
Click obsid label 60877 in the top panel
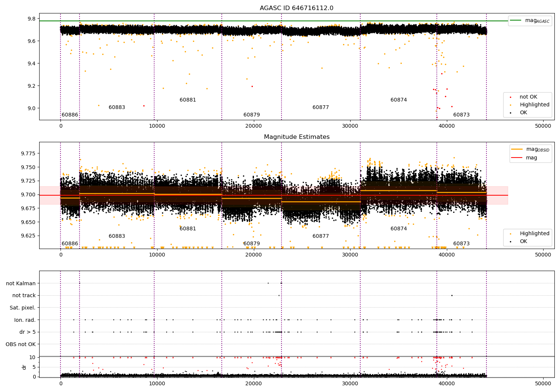pos(321,108)
